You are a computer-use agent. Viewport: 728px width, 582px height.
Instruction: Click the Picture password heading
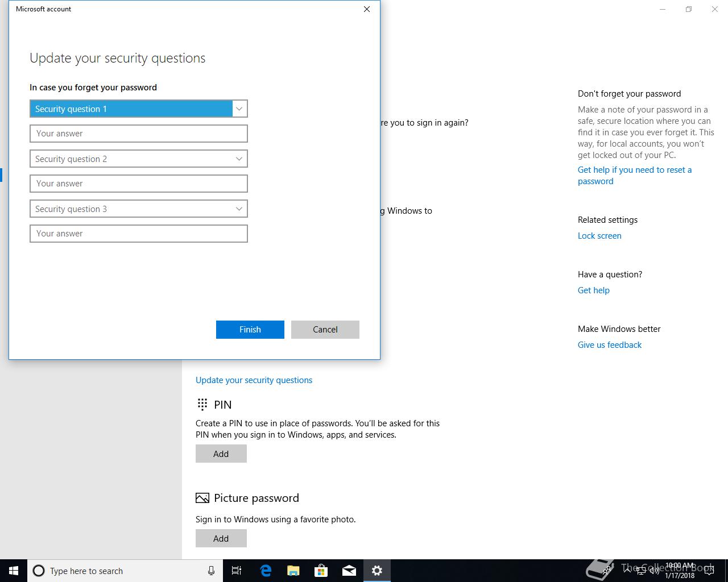click(257, 498)
